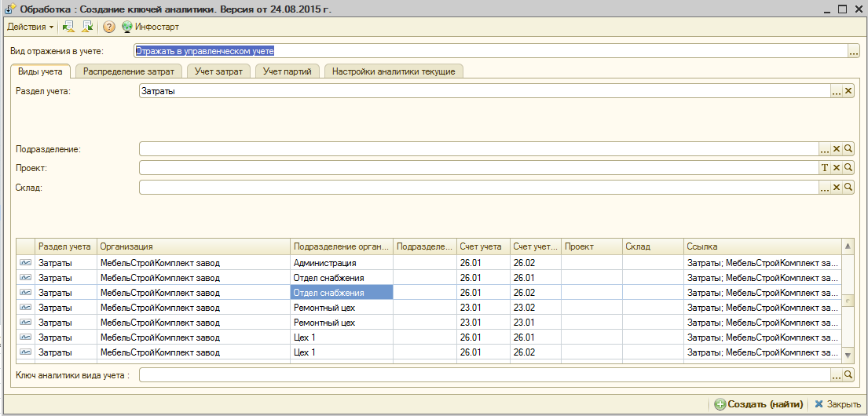Open the Настройки аналитики текущие tab
This screenshot has height=416, width=868.
pos(394,71)
